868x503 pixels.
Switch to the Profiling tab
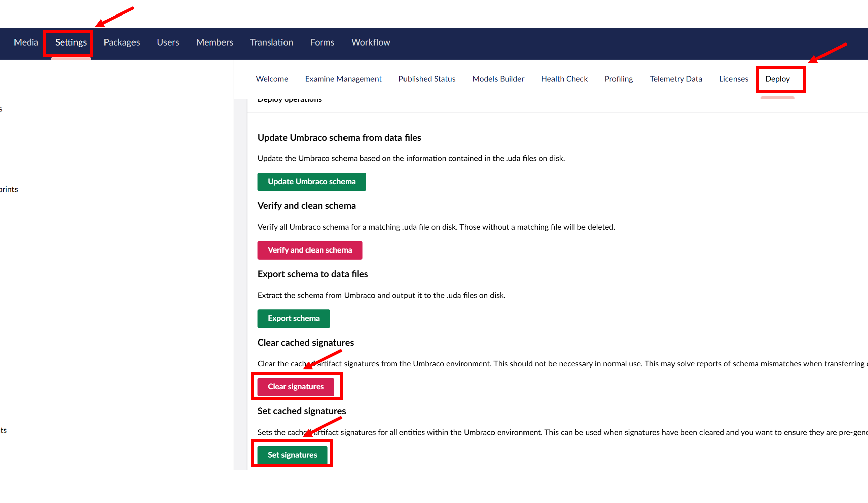(619, 79)
